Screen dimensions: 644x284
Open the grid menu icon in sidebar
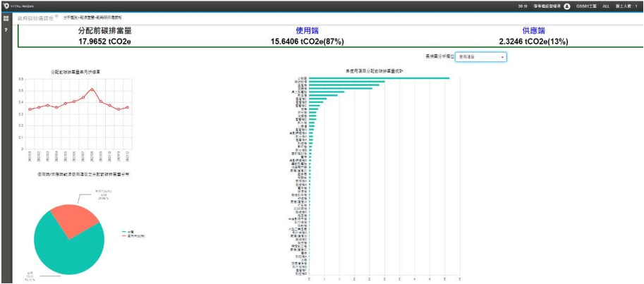(x=6, y=18)
